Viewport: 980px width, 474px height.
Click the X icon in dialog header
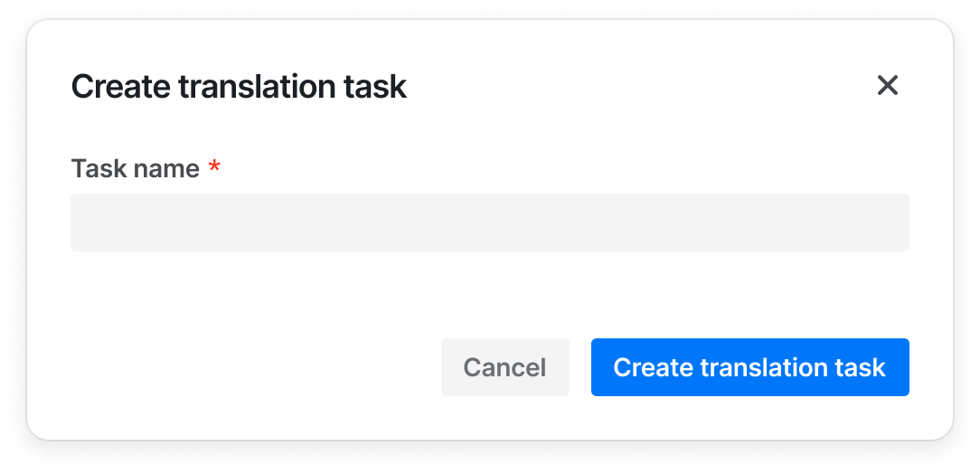pos(887,86)
